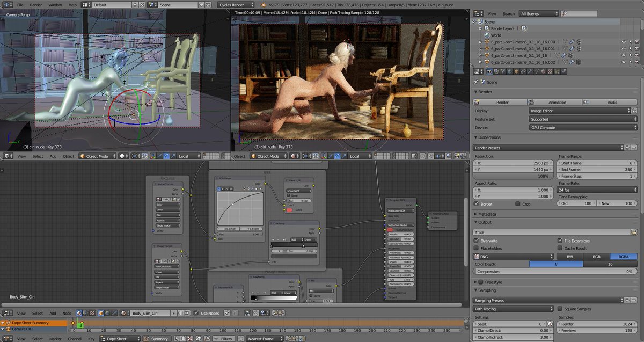
Task: Select BW color mode button
Action: [x=569, y=256]
